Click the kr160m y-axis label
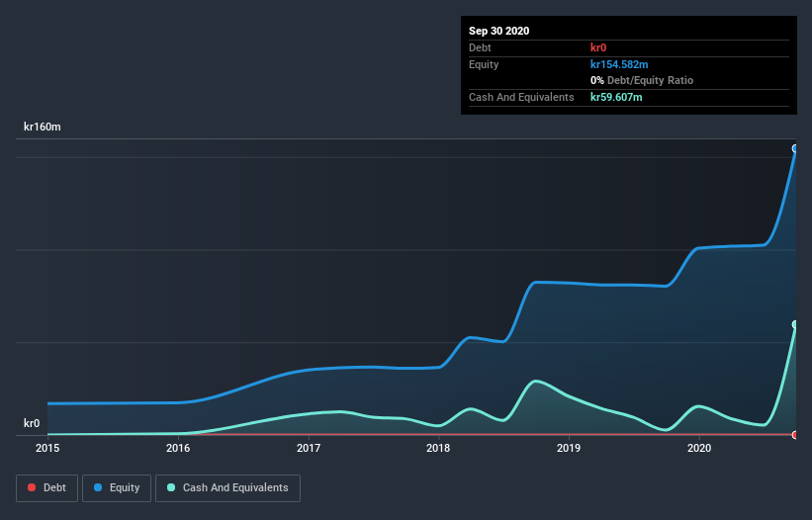 pos(43,127)
